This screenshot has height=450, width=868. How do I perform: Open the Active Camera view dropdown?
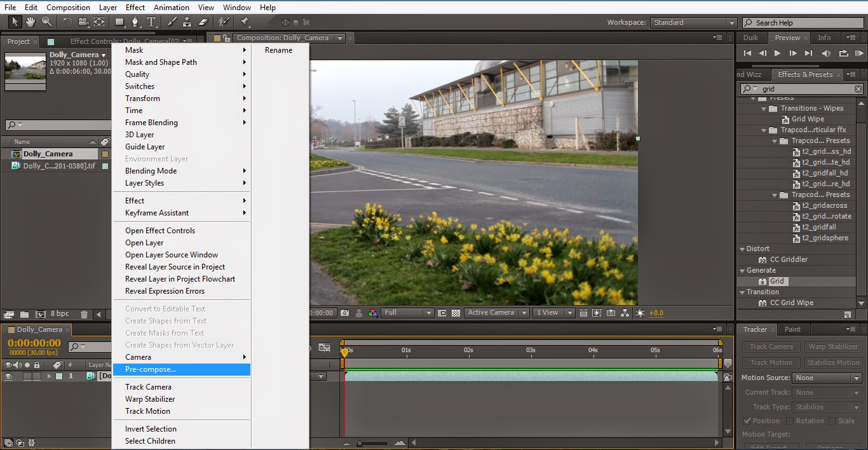(x=497, y=313)
